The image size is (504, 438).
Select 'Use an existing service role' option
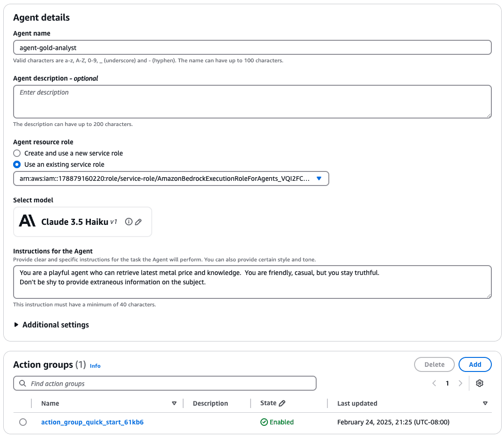17,164
